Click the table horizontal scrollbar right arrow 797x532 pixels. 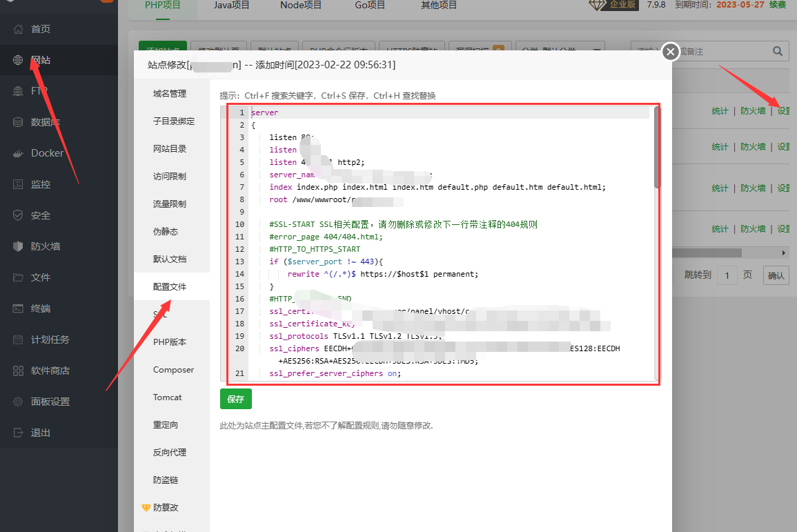pyautogui.click(x=784, y=253)
